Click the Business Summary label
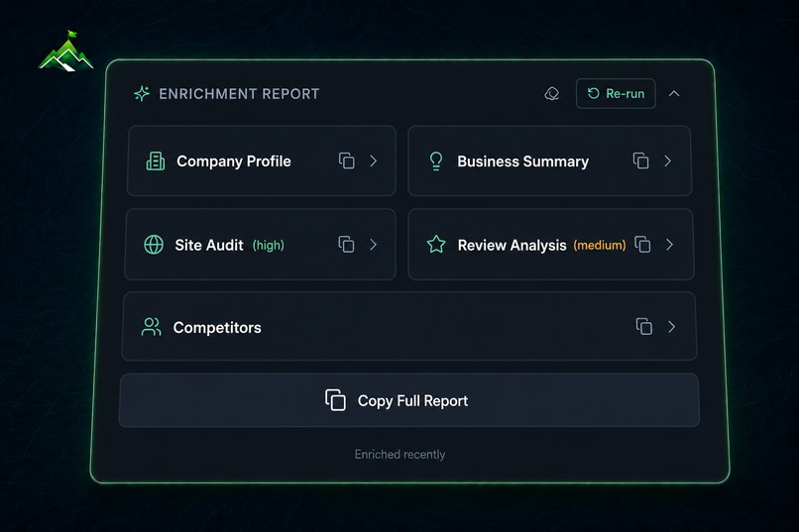 tap(522, 161)
